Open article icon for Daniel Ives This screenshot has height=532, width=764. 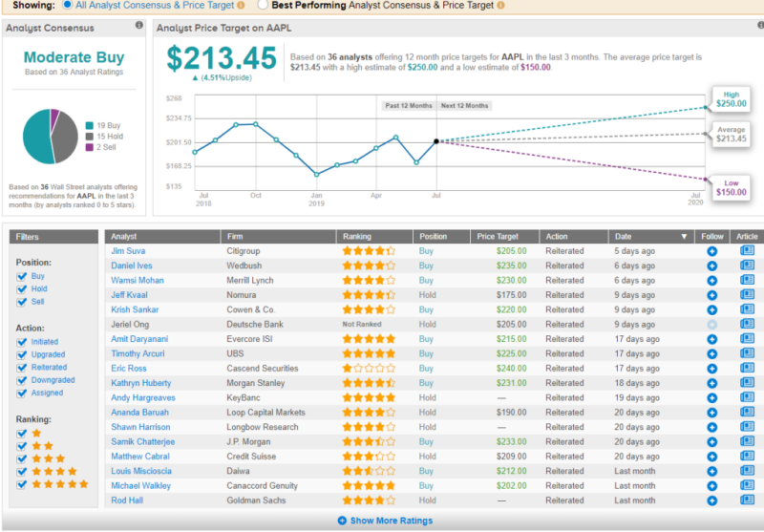(x=747, y=265)
